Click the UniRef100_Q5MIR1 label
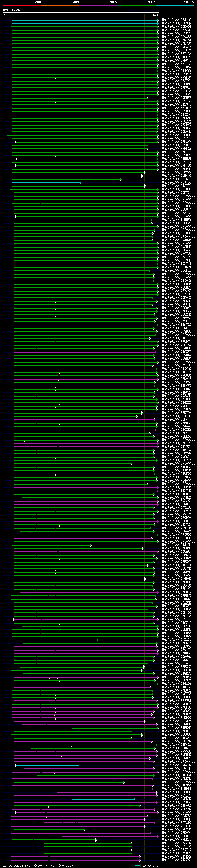 pos(177,443)
